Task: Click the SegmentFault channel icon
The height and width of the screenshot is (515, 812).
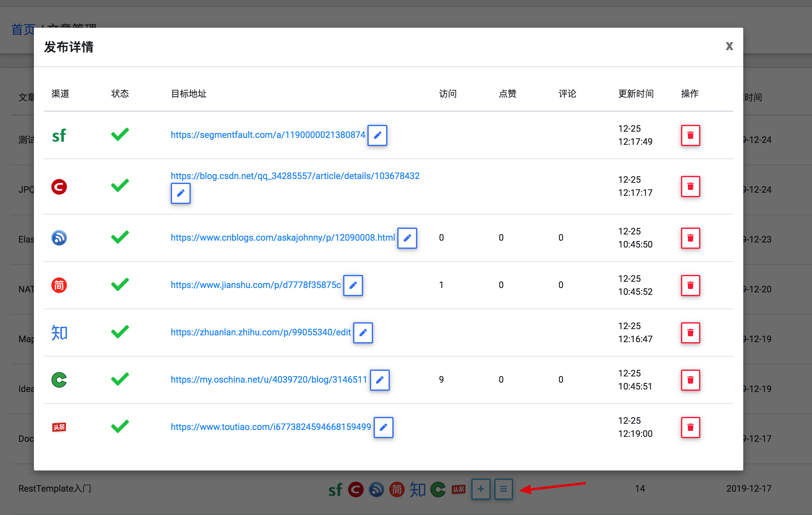Action: coord(59,135)
